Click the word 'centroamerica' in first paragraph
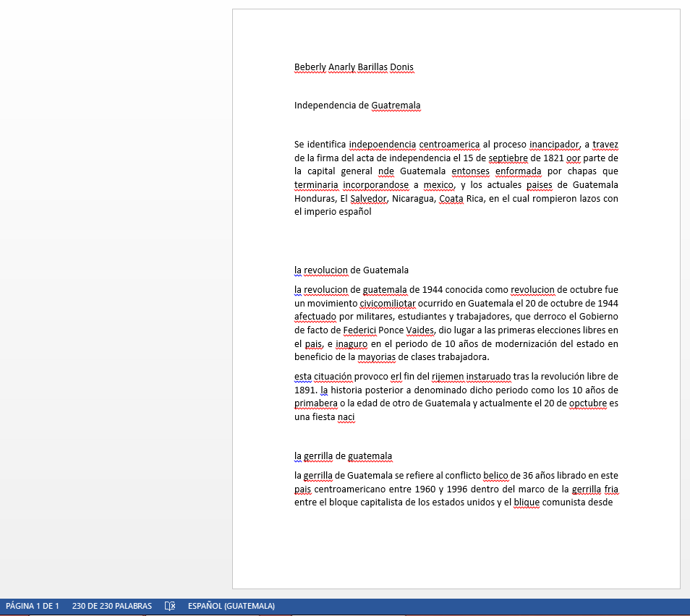The width and height of the screenshot is (690, 616). (x=449, y=145)
